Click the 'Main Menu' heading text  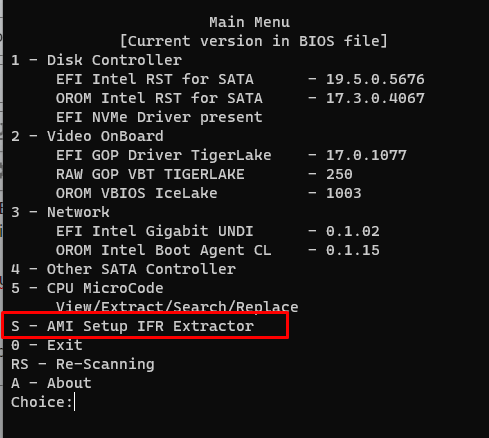pos(249,22)
